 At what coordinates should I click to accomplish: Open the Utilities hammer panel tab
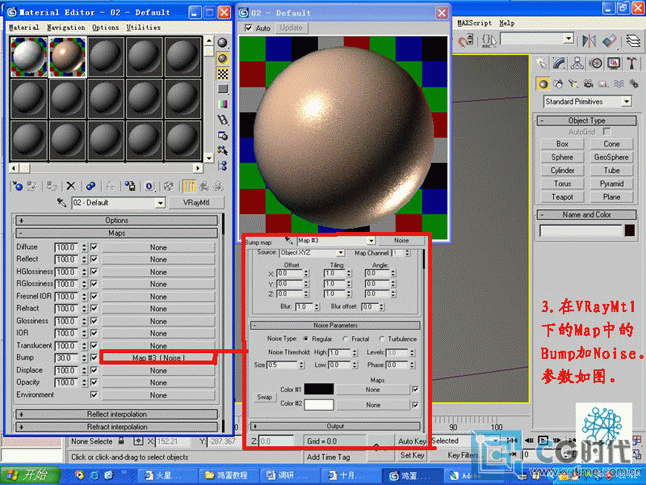pyautogui.click(x=632, y=63)
